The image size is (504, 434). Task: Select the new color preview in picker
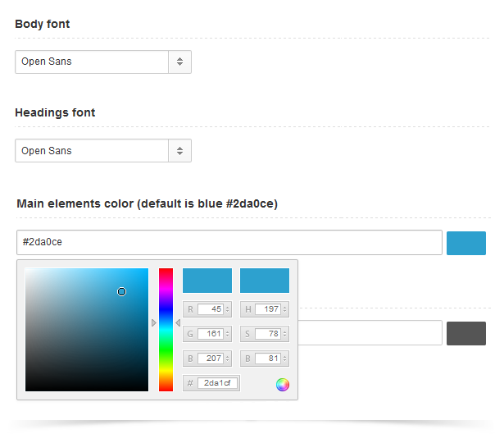click(207, 281)
